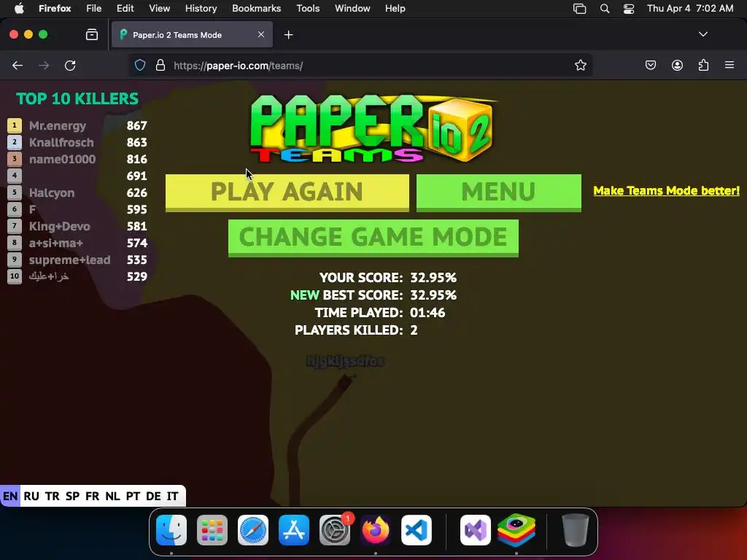Switch language to DE
The image size is (747, 560).
(x=153, y=496)
